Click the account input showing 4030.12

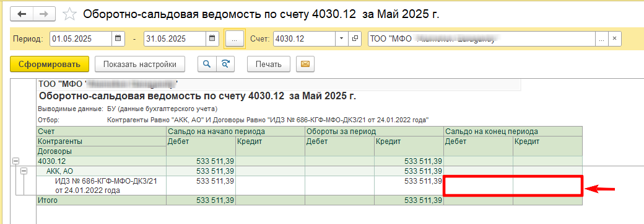coord(305,39)
